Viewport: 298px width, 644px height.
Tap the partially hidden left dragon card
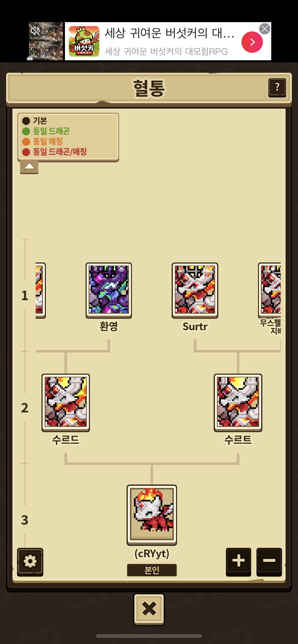40,290
